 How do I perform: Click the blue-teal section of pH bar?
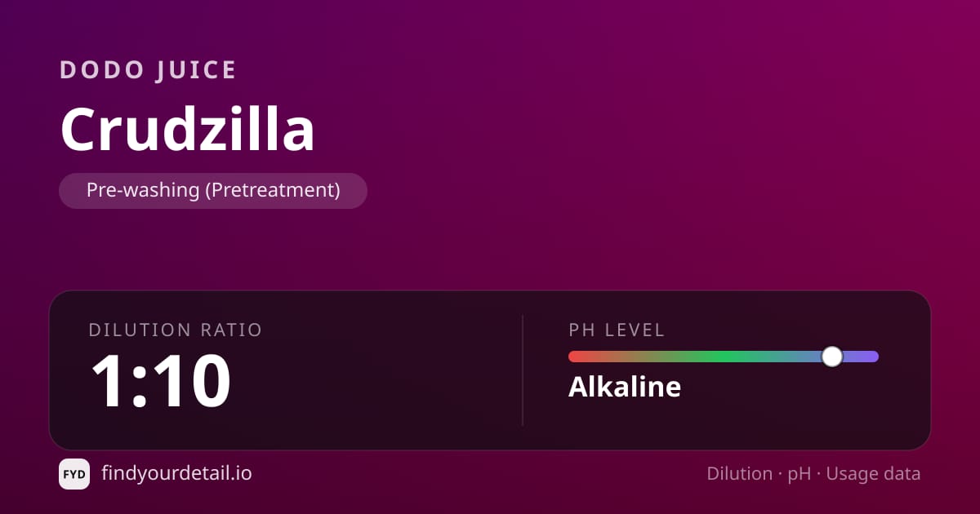[784, 357]
